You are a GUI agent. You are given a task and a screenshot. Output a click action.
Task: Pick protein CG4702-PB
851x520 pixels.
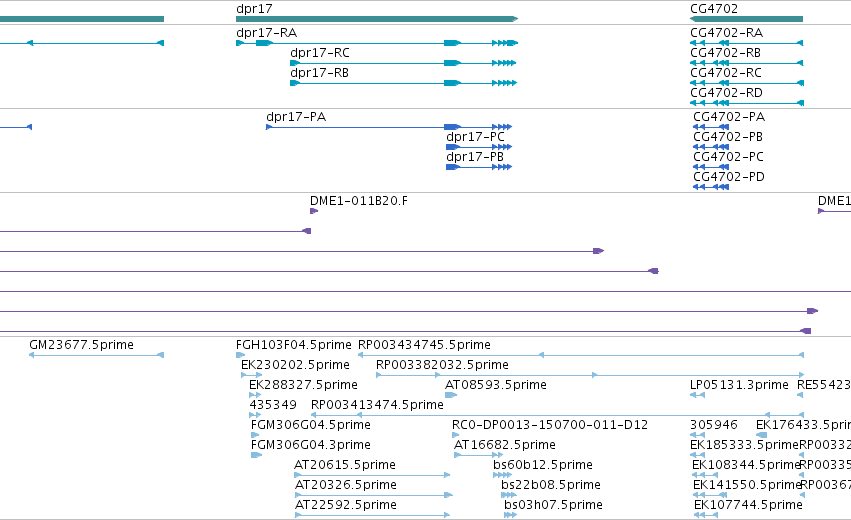pos(728,137)
